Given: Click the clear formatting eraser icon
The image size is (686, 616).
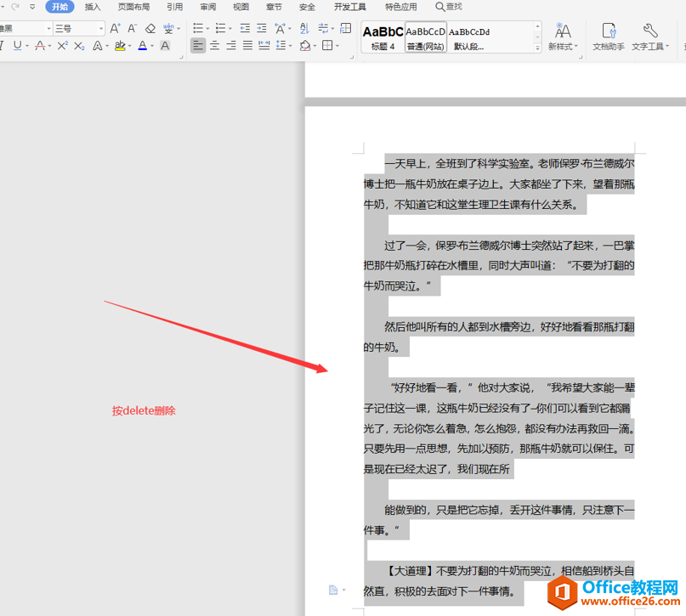Looking at the screenshot, I should [150, 29].
